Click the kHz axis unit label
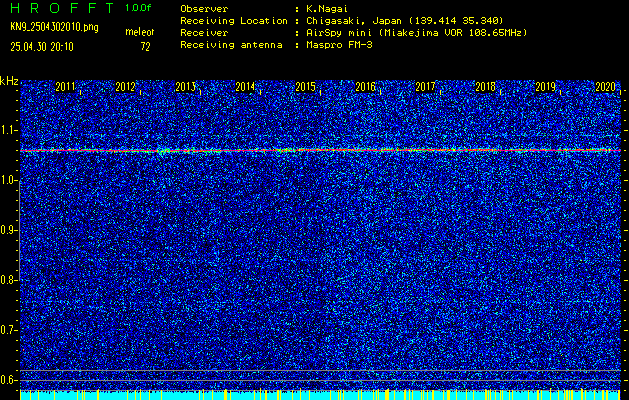Image resolution: width=629 pixels, height=400 pixels. pos(9,81)
